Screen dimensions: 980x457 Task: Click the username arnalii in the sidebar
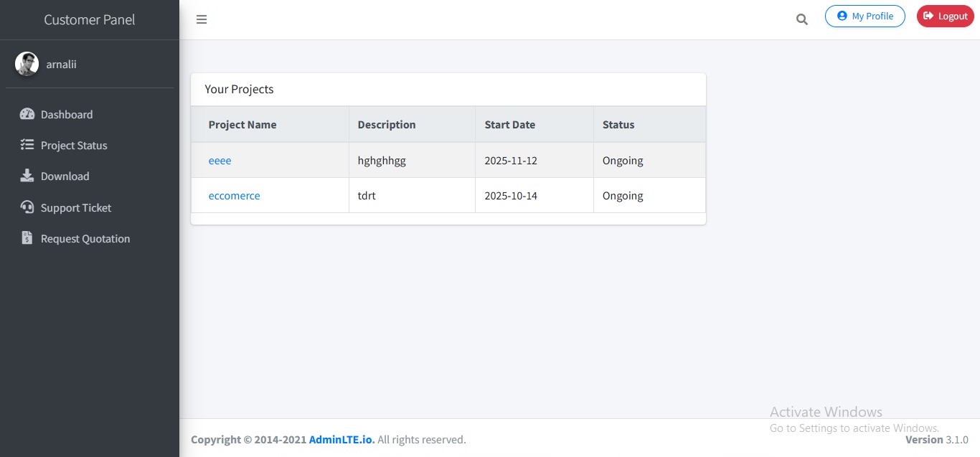click(x=62, y=64)
